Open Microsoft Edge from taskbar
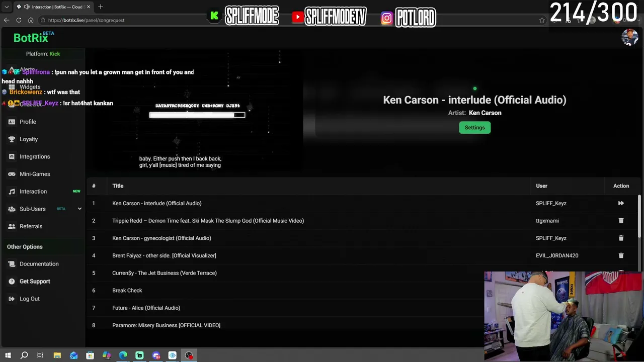This screenshot has width=644, height=362. click(x=123, y=355)
